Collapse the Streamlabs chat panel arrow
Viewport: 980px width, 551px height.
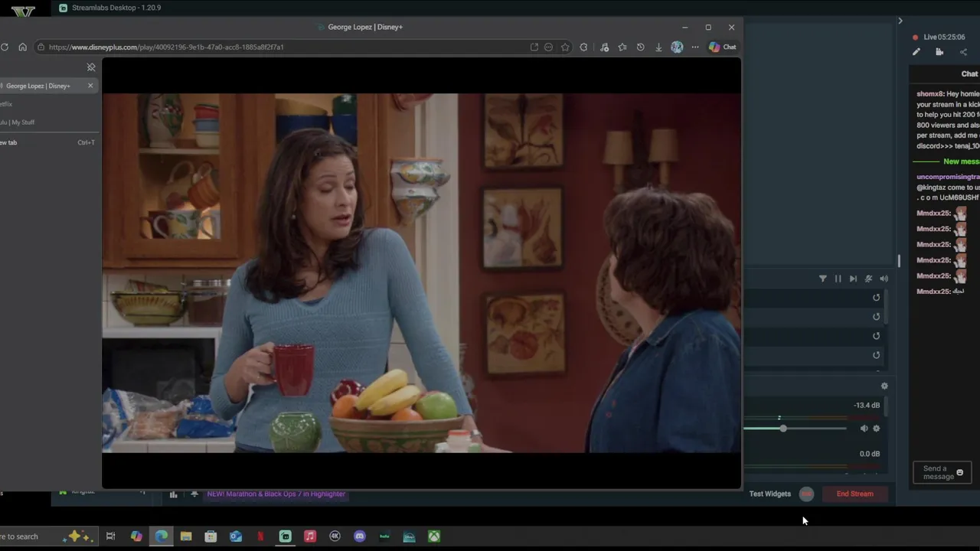coord(900,21)
